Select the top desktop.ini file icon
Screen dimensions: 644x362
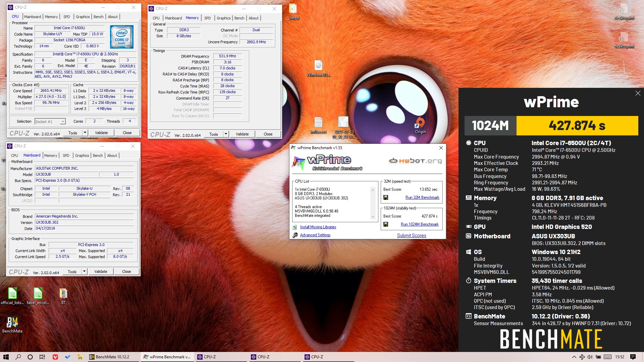coord(624,12)
